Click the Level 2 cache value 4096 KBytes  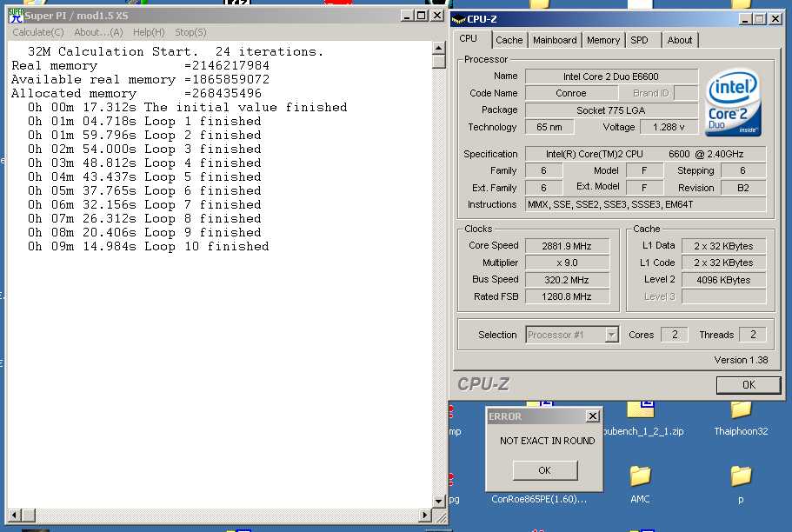click(x=723, y=280)
